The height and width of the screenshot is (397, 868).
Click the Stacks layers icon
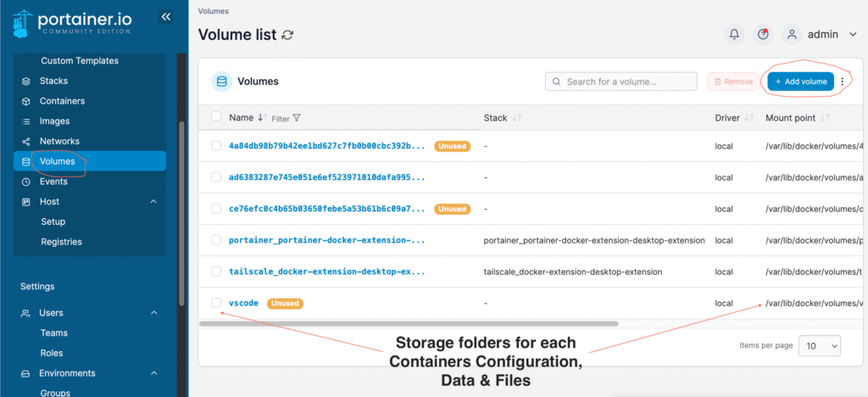[x=25, y=81]
